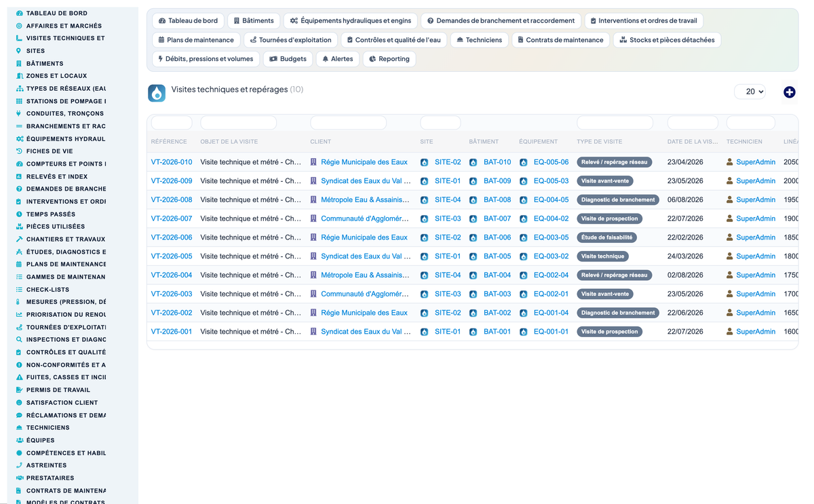Click the Temps passés clock icon
The height and width of the screenshot is (504, 814).
point(19,214)
